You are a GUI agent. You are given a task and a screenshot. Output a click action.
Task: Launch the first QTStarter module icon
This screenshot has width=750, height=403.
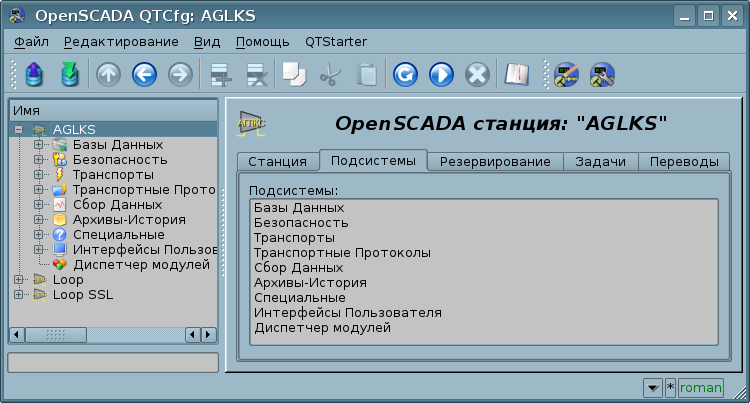[566, 75]
